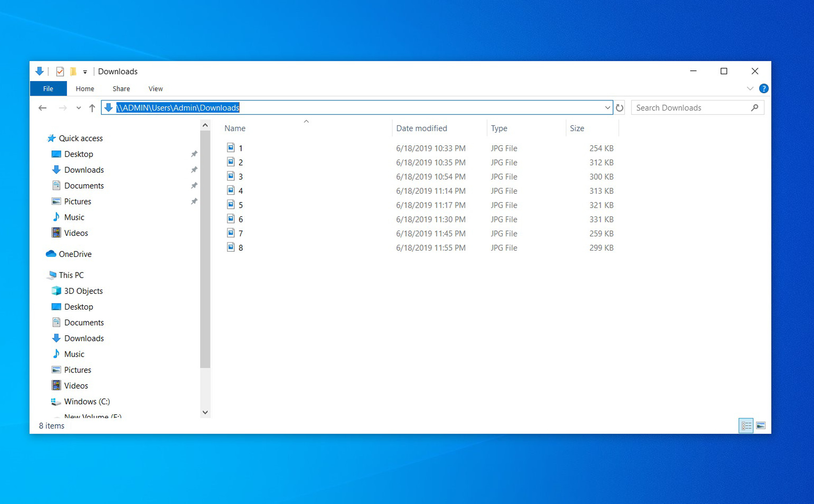Go forward using the Forward arrow
814x504 pixels.
point(62,108)
